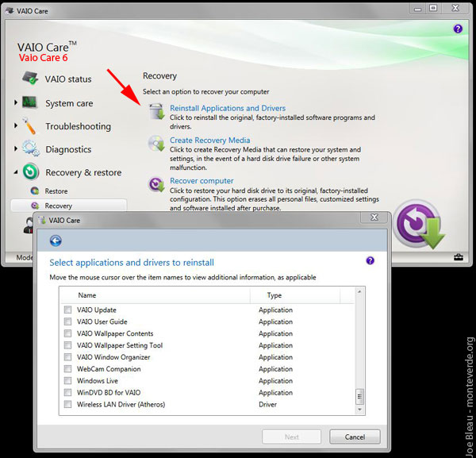Click the Diagnostics gears icon
The width and height of the screenshot is (476, 458).
tap(30, 148)
